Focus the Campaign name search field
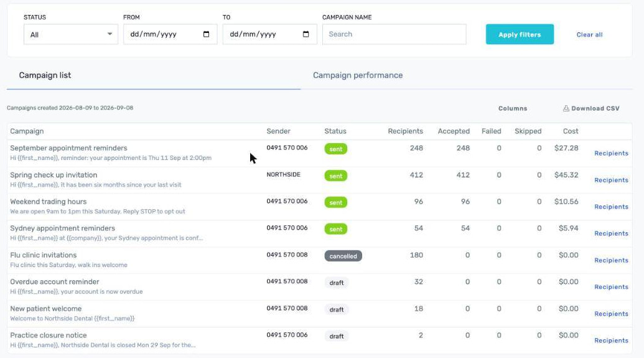 pyautogui.click(x=394, y=34)
